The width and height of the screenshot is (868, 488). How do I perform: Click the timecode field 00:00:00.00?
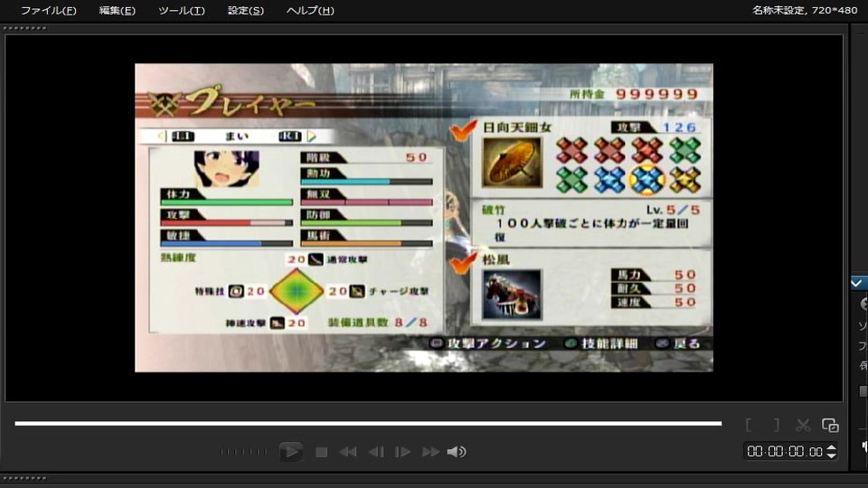pos(785,452)
